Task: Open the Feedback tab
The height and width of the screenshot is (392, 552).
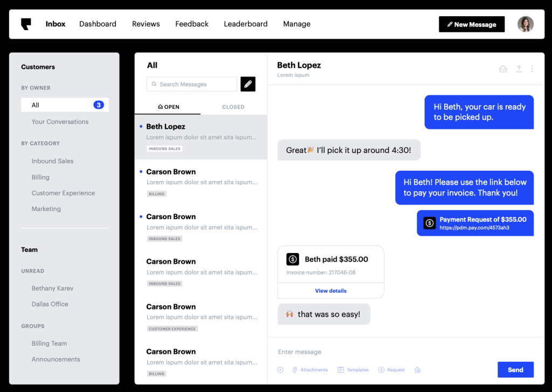Action: click(x=192, y=24)
